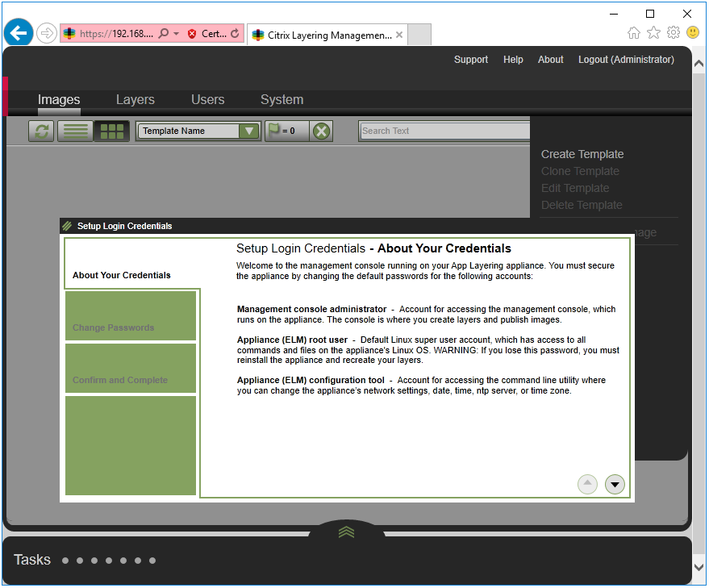Image resolution: width=709 pixels, height=588 pixels.
Task: Switch to grid view
Action: (111, 130)
